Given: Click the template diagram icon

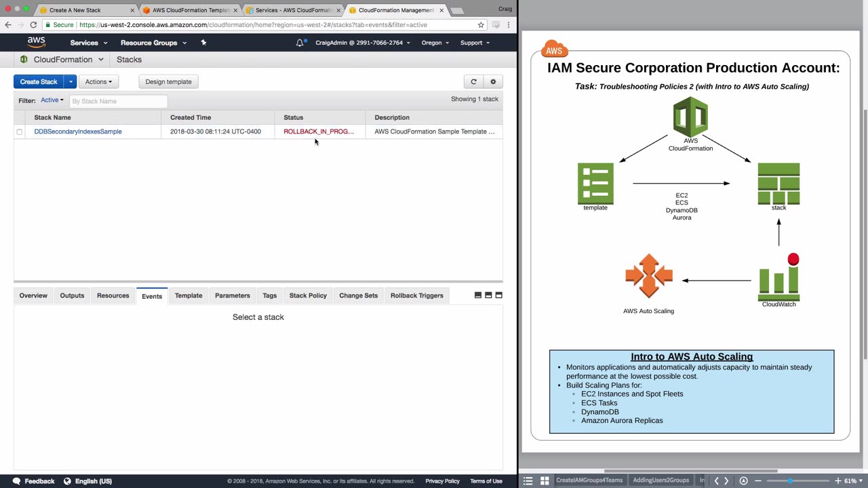Looking at the screenshot, I should [595, 184].
